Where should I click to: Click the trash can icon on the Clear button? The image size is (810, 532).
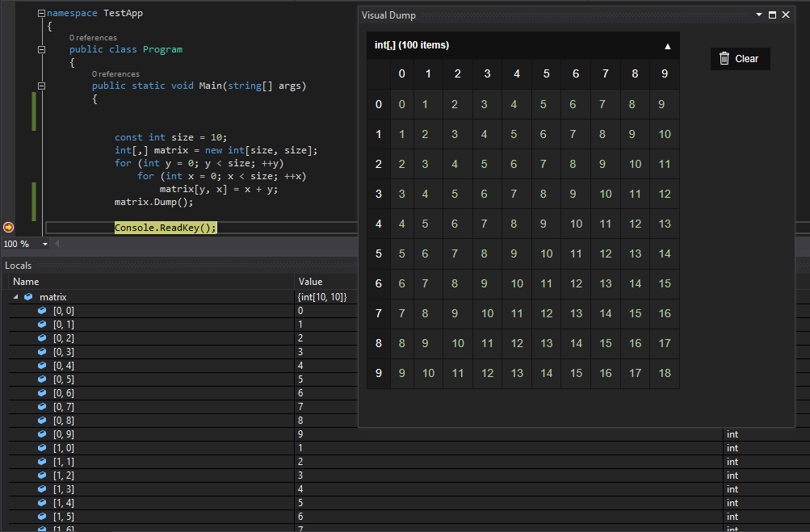click(x=724, y=58)
